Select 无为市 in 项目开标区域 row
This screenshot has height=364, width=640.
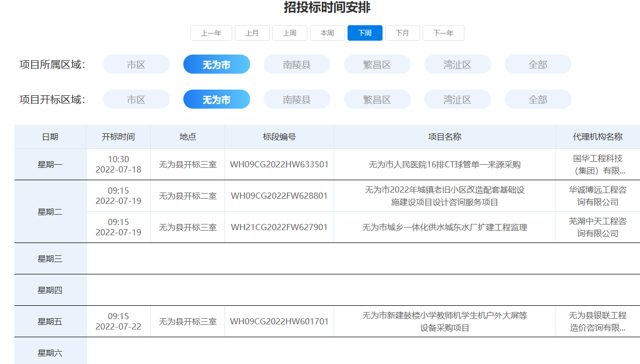[x=216, y=99]
